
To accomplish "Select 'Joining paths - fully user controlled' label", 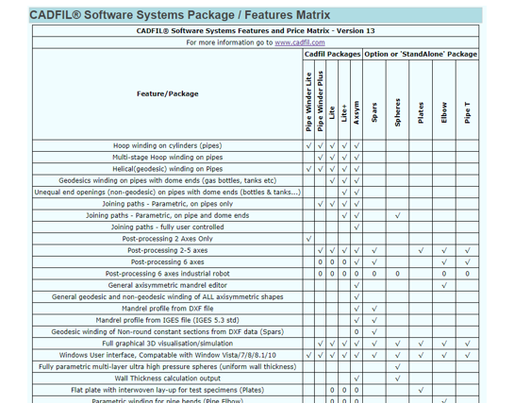I will pyautogui.click(x=168, y=227).
